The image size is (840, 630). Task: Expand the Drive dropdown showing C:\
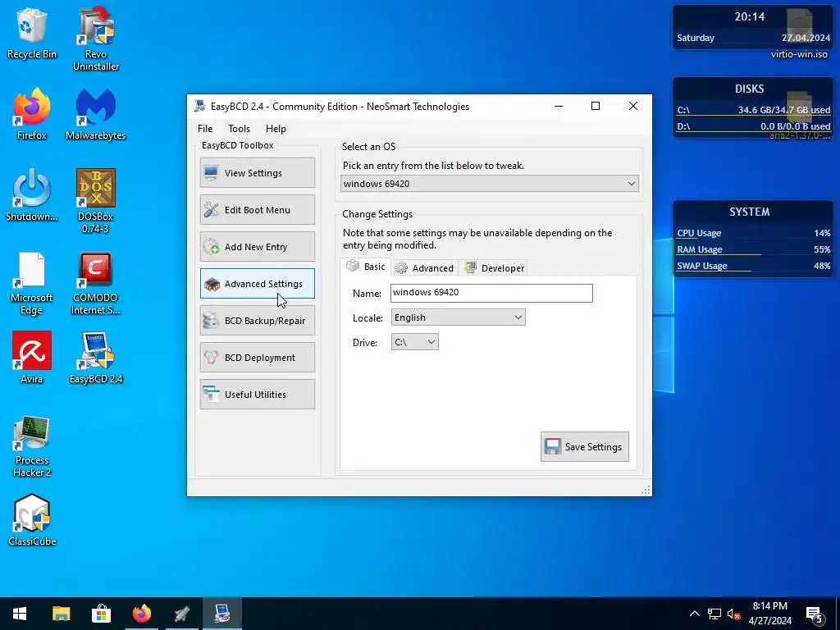(414, 342)
